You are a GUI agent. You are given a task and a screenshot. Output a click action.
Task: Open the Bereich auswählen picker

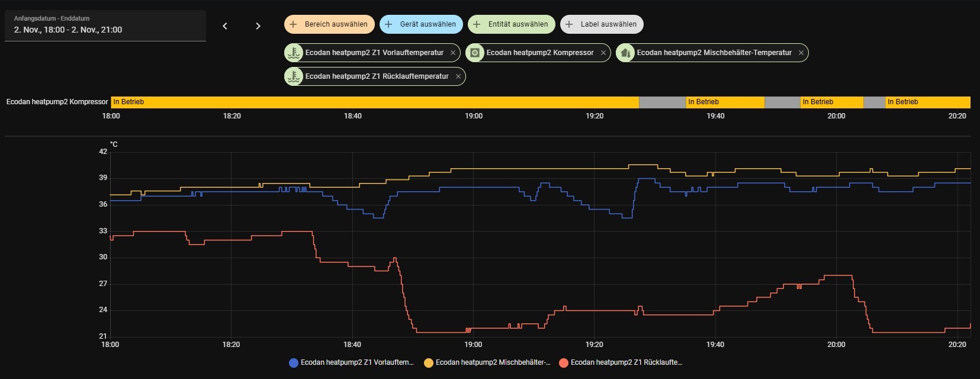click(x=329, y=24)
